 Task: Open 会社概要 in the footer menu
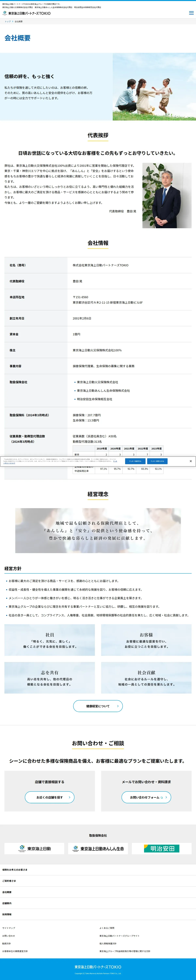coord(98,892)
